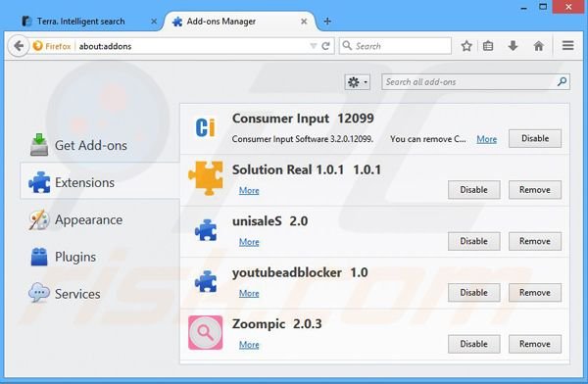Open a new tab with the plus button
Screen dimensions: 588x384
pos(327,22)
